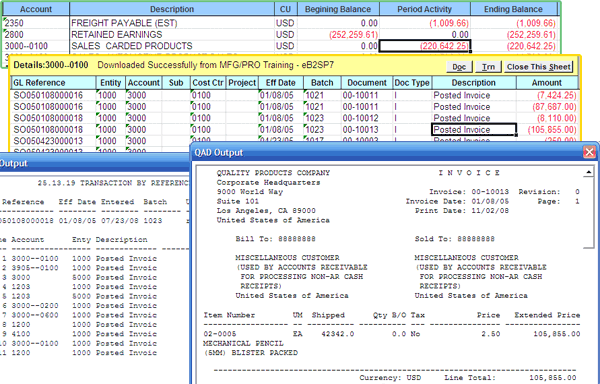
Task: Select the Amount column header
Action: pyautogui.click(x=546, y=83)
